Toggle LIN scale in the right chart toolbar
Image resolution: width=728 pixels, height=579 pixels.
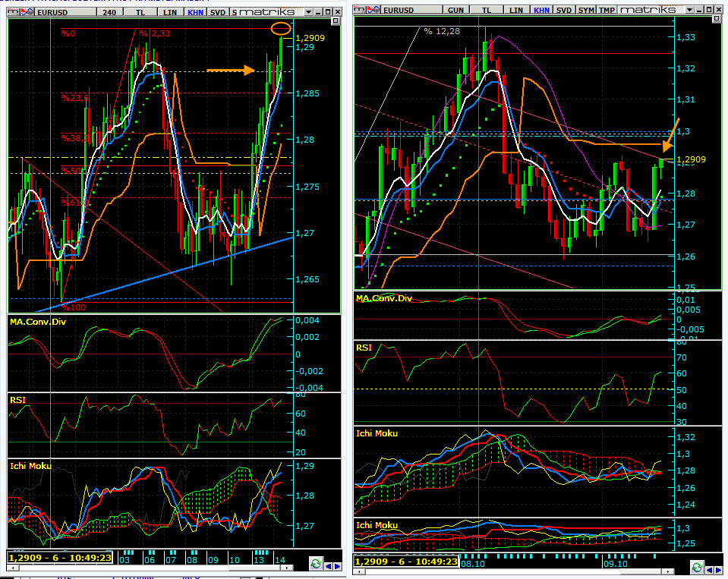[x=516, y=9]
